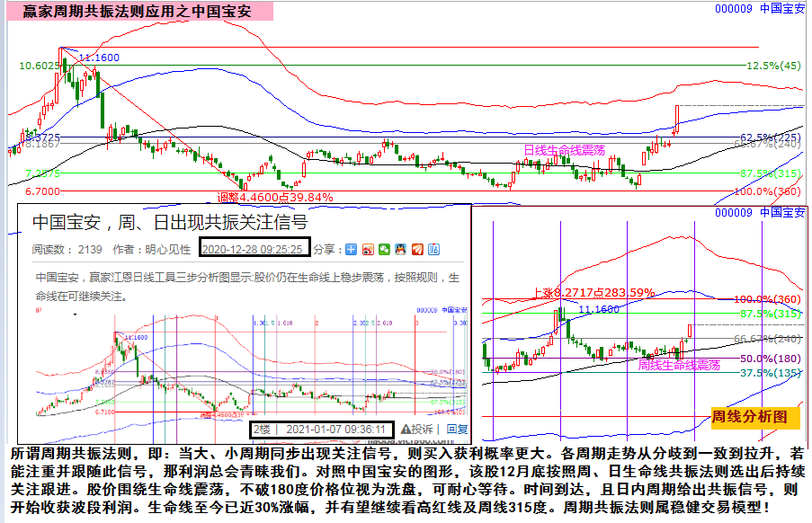Screen dimensions: 812x523
Task: Share the post via Sina Weibo icon
Action: pyautogui.click(x=368, y=249)
